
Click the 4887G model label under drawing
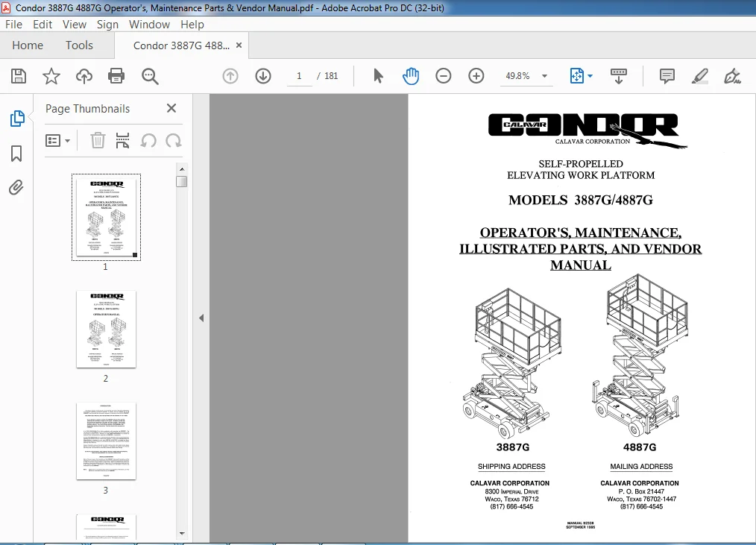640,447
